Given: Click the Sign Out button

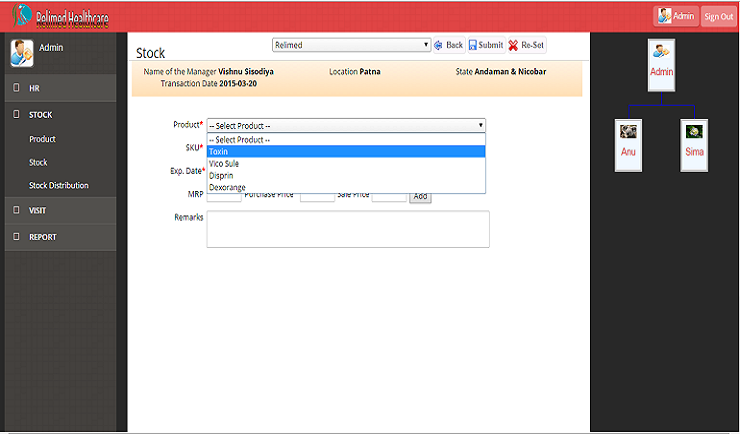Looking at the screenshot, I should pos(718,16).
